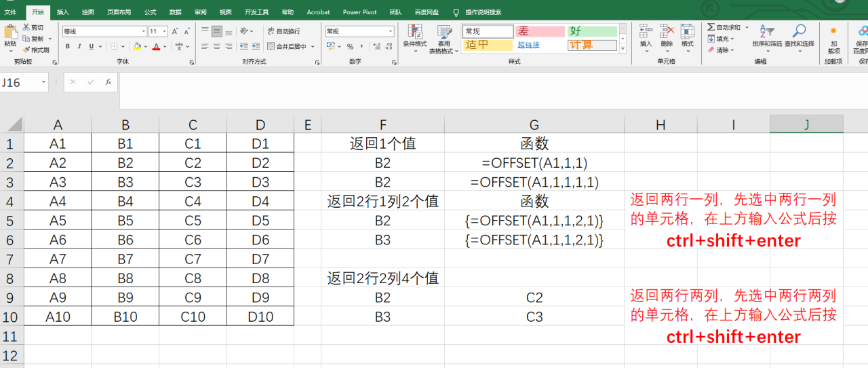This screenshot has height=368, width=868.
Task: Toggle middle vertical alignment
Action: pyautogui.click(x=217, y=31)
